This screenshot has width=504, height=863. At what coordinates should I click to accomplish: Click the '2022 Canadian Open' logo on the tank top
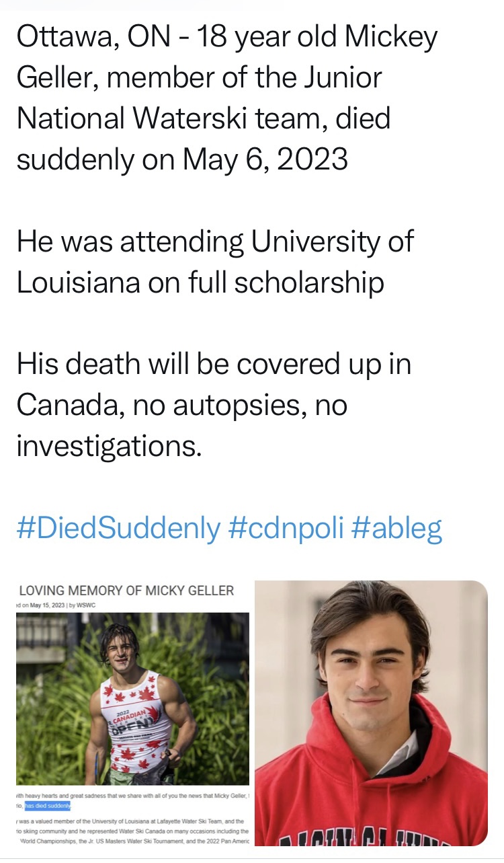pos(134,723)
